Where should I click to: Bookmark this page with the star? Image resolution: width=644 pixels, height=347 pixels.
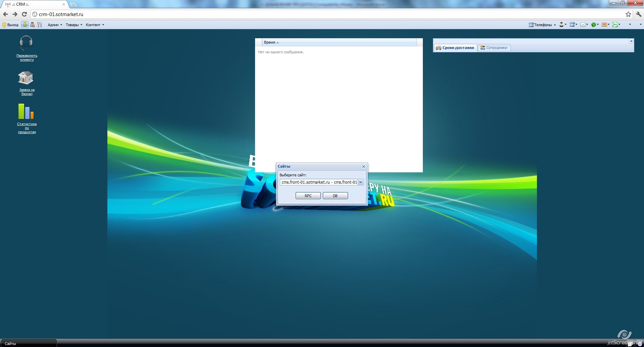628,14
